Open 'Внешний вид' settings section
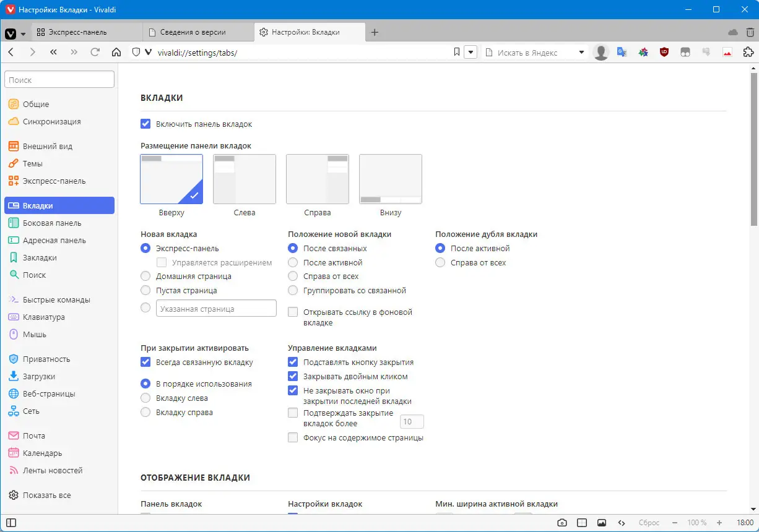 coord(59,147)
